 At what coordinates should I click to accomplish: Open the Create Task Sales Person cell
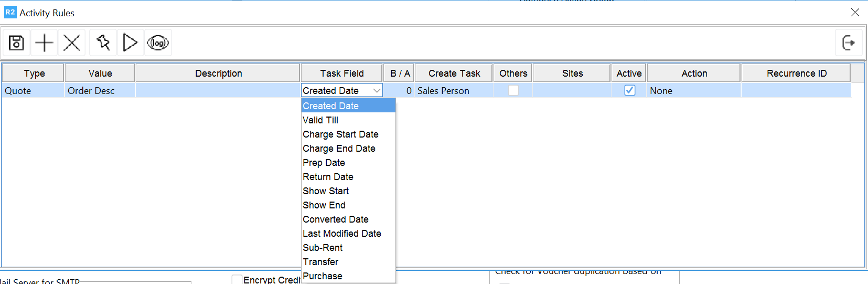pyautogui.click(x=454, y=91)
